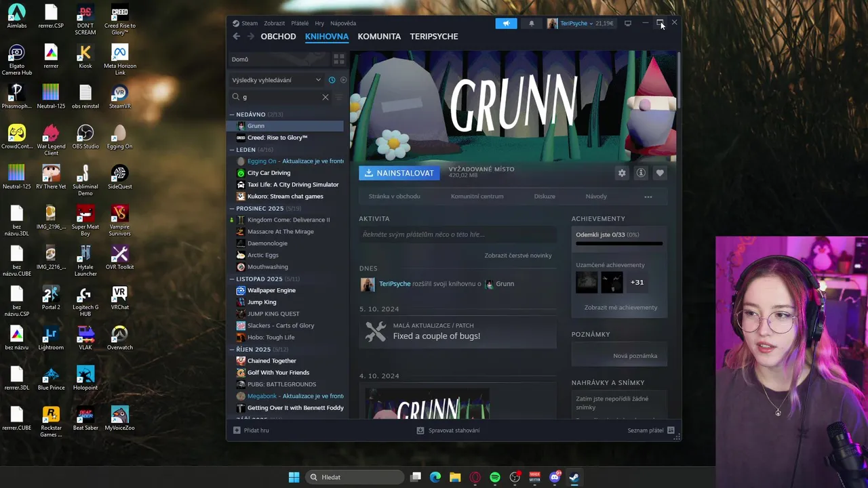Click the activity status input field

458,235
